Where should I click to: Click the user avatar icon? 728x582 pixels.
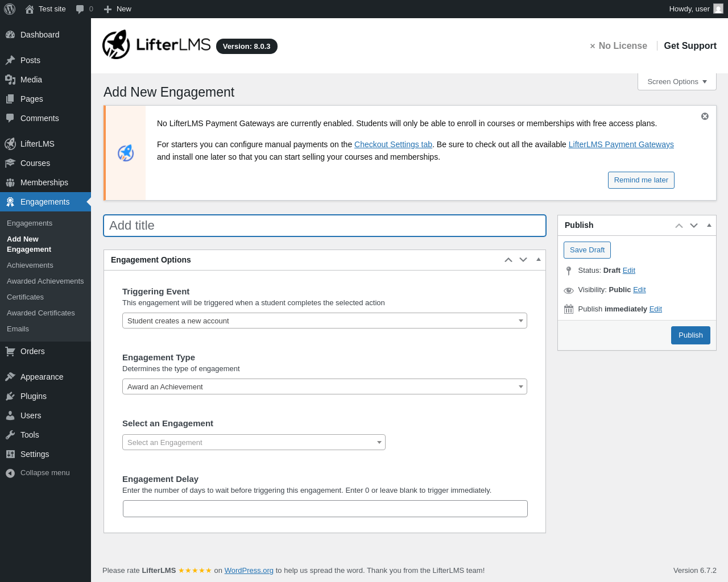tap(718, 9)
